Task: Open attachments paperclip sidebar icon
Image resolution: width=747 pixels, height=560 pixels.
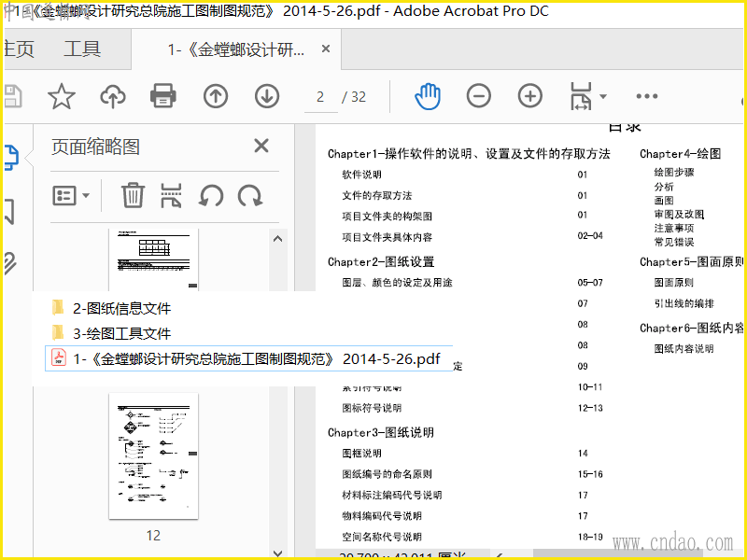Action: (x=10, y=263)
